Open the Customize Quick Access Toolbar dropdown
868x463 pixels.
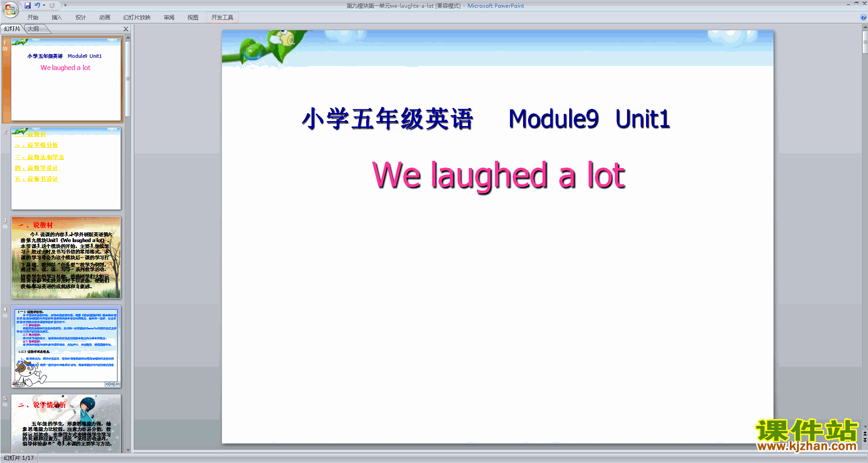[x=65, y=5]
